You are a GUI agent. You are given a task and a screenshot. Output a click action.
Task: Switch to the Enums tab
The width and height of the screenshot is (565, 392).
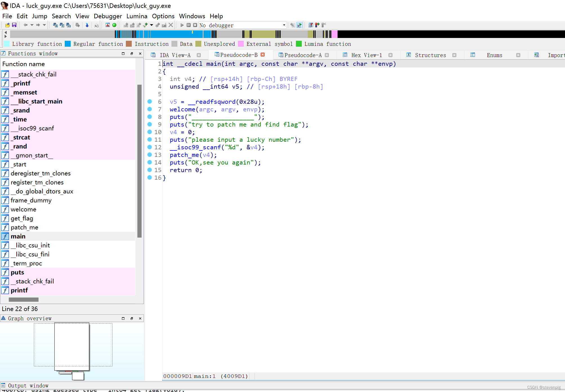click(x=495, y=55)
